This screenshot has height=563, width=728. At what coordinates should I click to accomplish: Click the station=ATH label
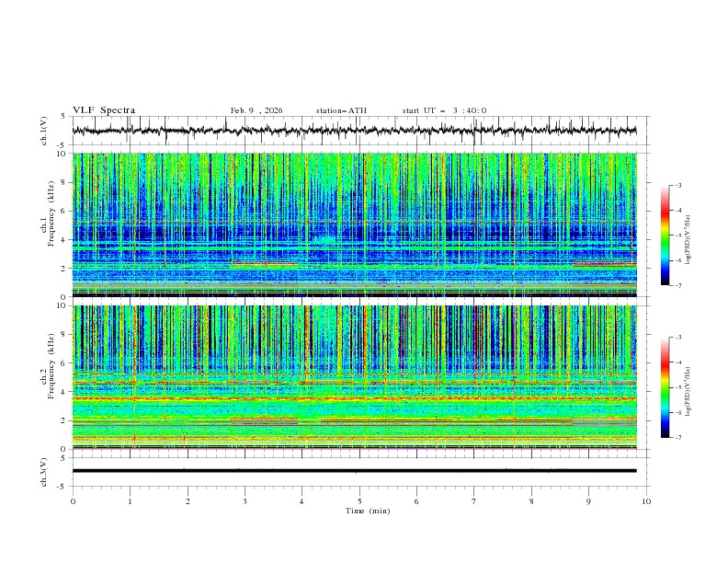pos(341,110)
